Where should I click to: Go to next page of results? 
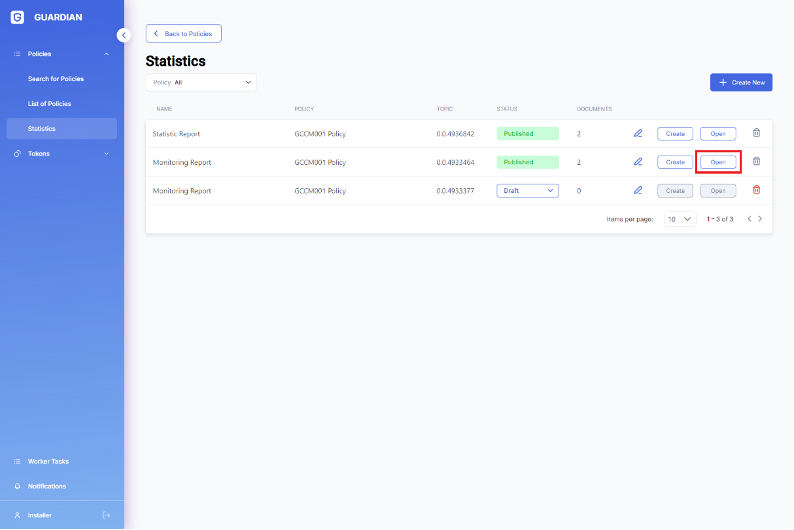[760, 219]
